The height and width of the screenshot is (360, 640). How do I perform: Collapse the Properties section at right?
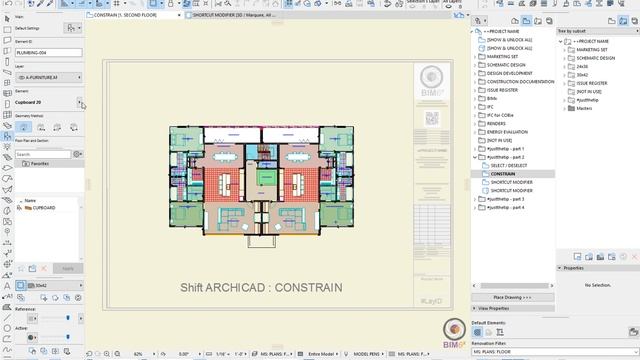pos(560,268)
